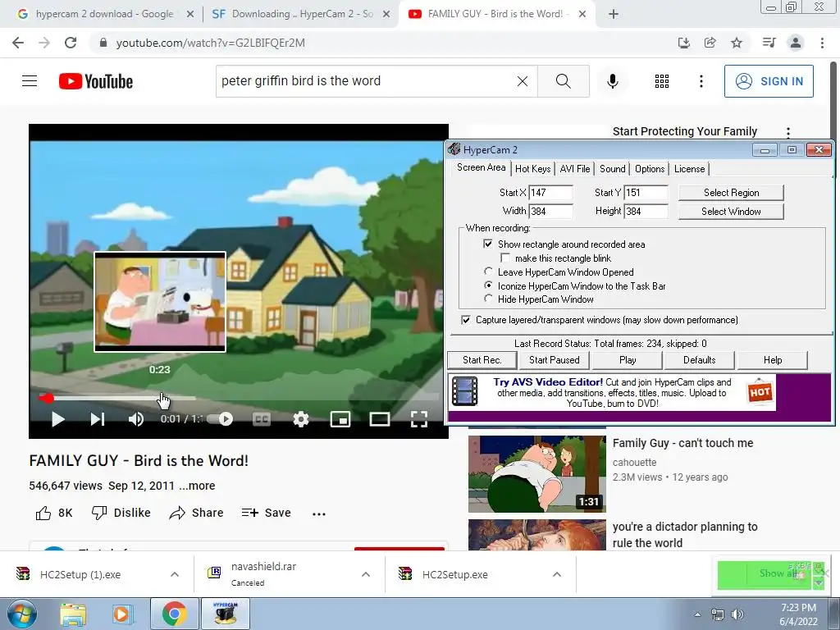The height and width of the screenshot is (630, 840).
Task: Open the YouTube hamburger guide menu
Action: coord(30,81)
